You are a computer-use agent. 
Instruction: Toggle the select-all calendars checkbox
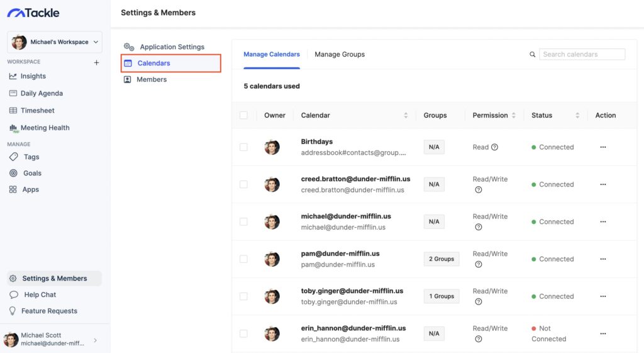tap(243, 115)
